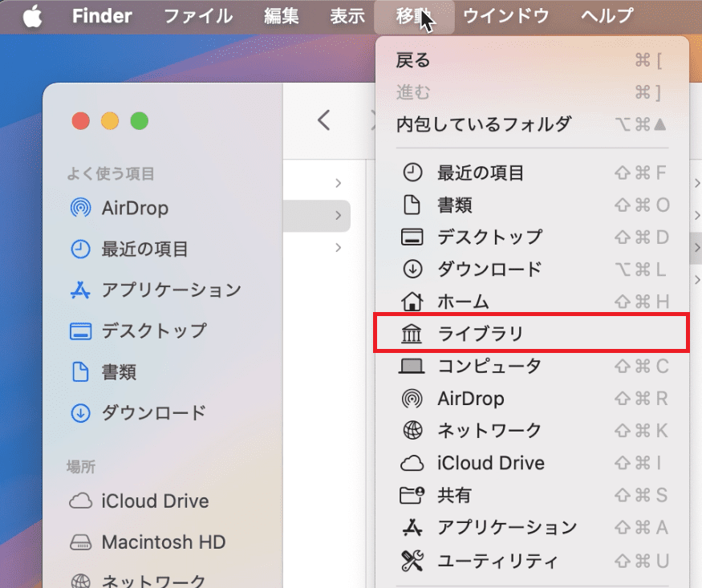
Task: Open Macintosh HD label in sidebar
Action: (x=164, y=542)
